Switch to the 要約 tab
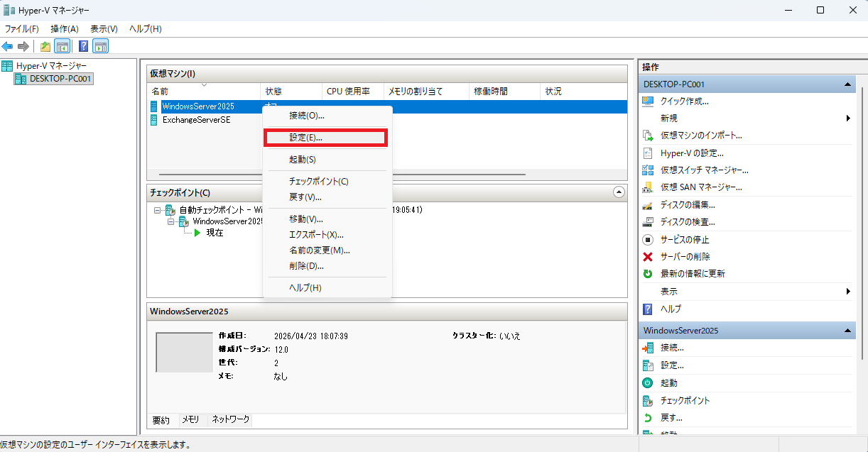Image resolution: width=868 pixels, height=452 pixels. pos(161,420)
